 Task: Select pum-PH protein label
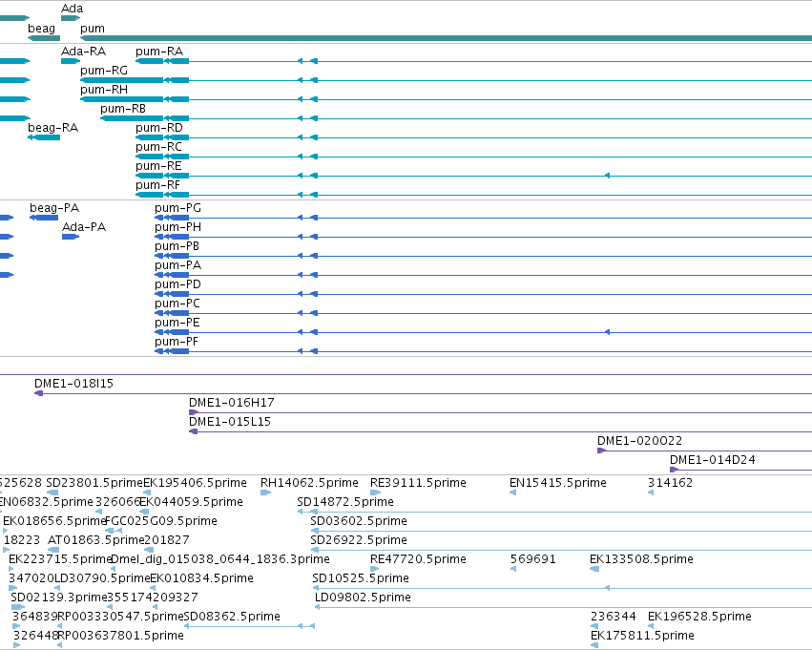177,227
